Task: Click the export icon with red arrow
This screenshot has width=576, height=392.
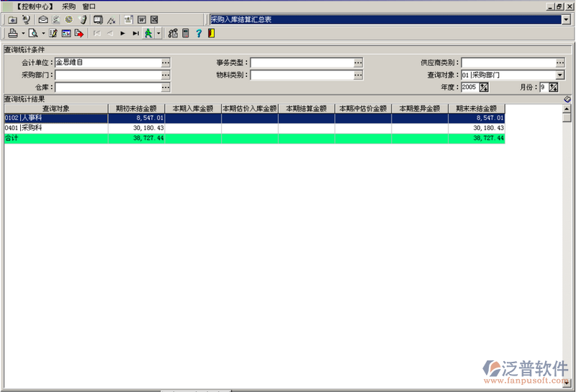Action: point(79,33)
